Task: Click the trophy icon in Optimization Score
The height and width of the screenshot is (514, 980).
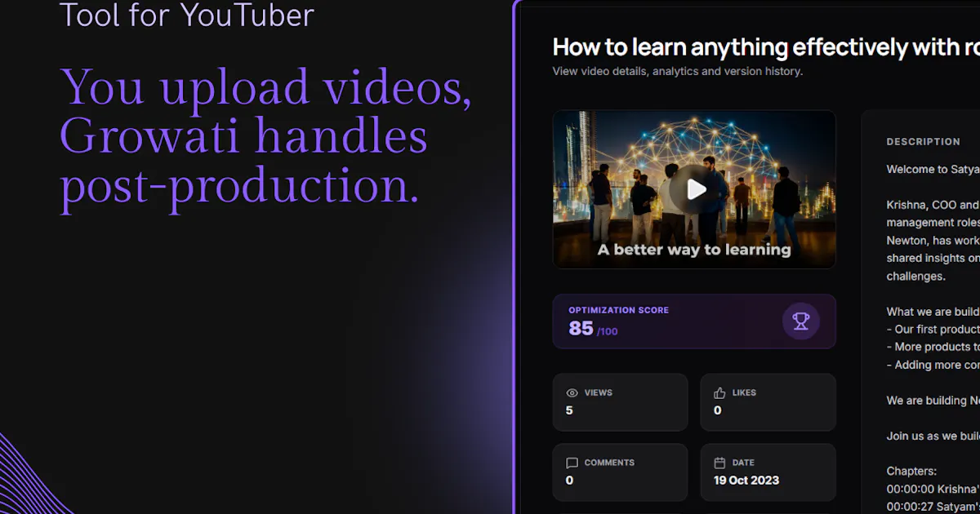Action: point(800,321)
